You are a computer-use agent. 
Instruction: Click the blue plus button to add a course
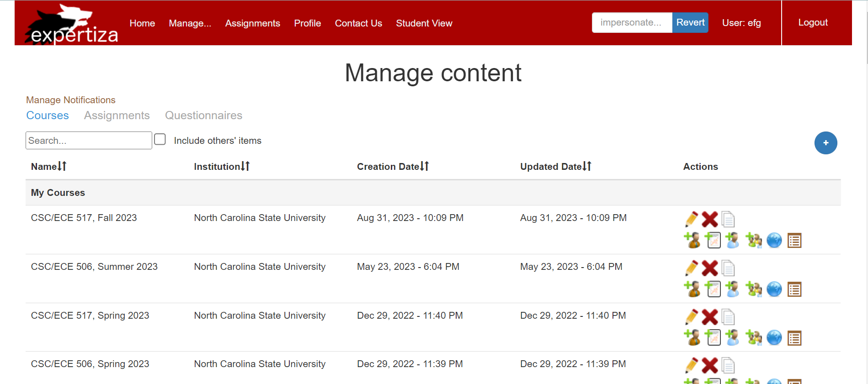coord(825,143)
